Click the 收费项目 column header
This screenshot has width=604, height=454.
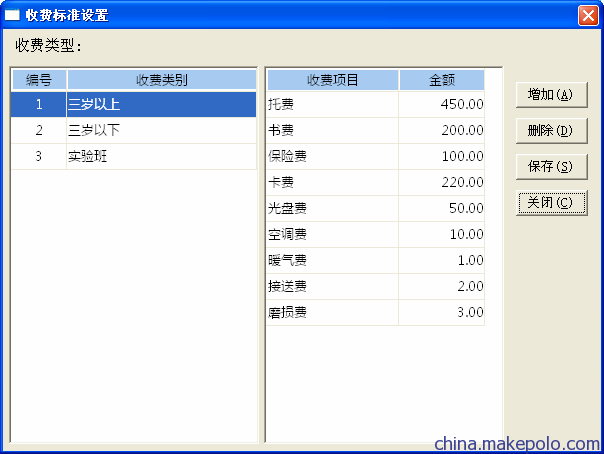333,80
